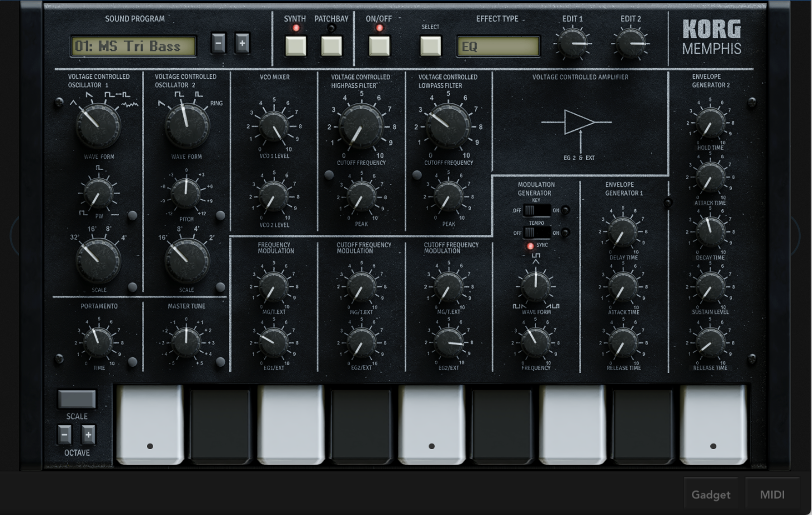The width and height of the screenshot is (812, 515).
Task: Click the modulation generator WAVE FORM knob
Action: point(535,286)
